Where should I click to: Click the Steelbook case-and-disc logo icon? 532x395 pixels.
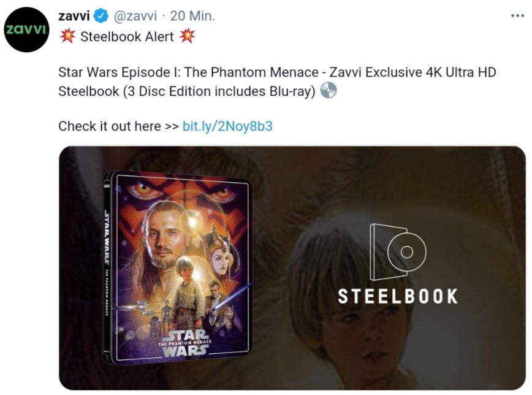pyautogui.click(x=398, y=252)
